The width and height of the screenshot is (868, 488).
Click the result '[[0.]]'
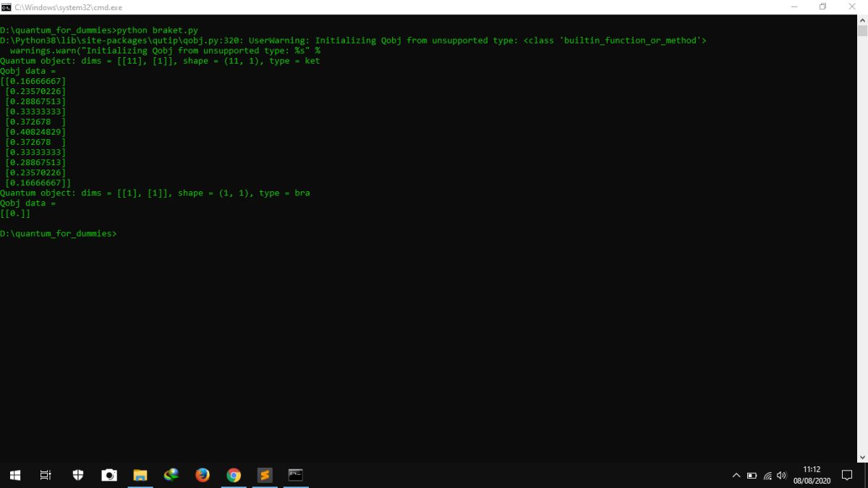pos(15,214)
